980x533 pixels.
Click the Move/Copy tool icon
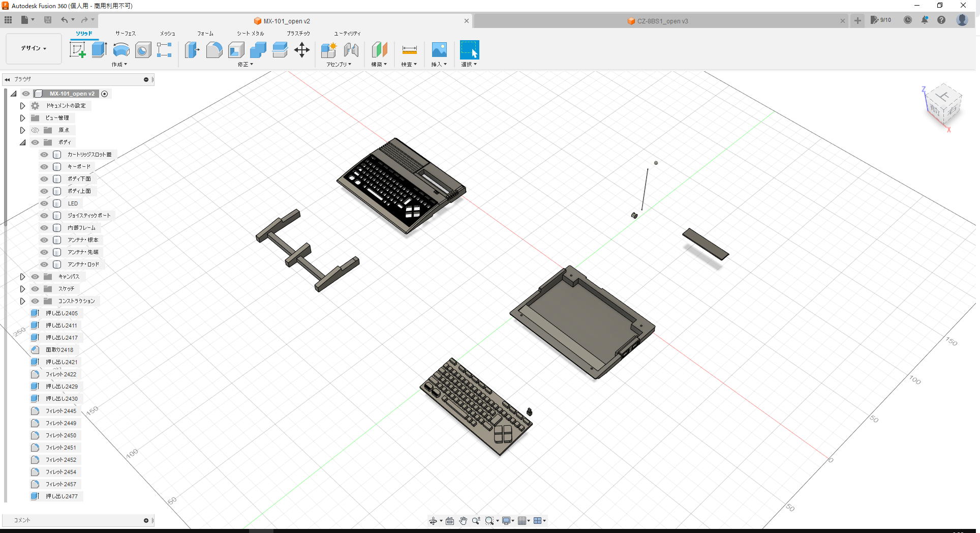(302, 50)
